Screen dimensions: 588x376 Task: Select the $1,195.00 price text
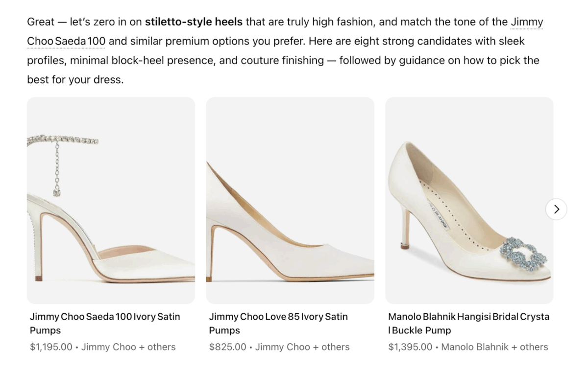(51, 347)
